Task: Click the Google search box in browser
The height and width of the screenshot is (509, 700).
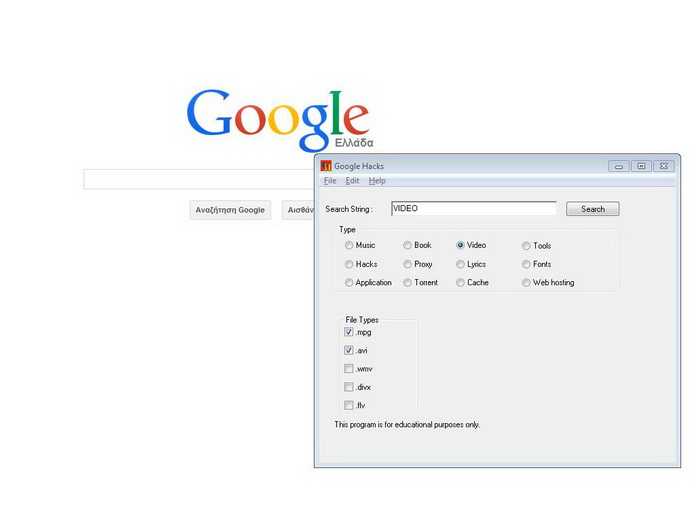Action: tap(199, 179)
